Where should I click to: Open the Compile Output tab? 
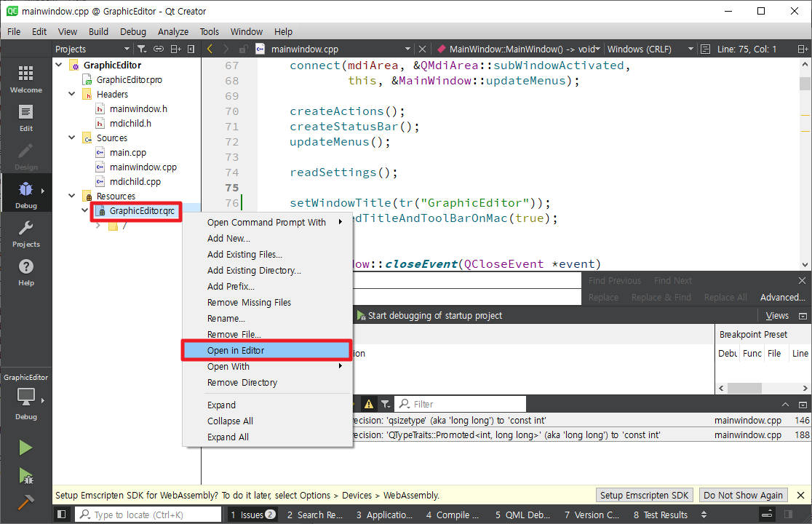tap(452, 515)
